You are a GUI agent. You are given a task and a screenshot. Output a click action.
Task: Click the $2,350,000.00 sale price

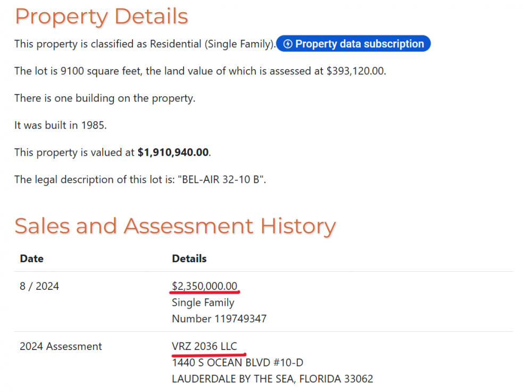pos(205,287)
